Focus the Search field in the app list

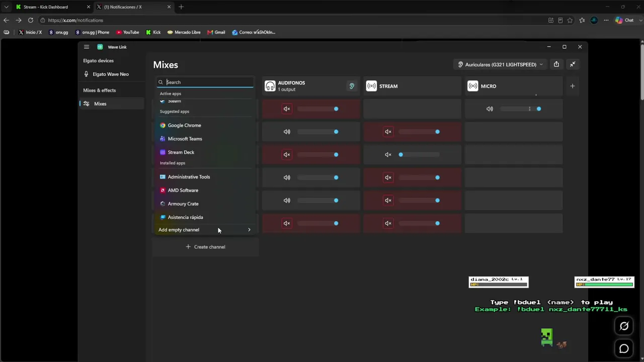pyautogui.click(x=205, y=82)
